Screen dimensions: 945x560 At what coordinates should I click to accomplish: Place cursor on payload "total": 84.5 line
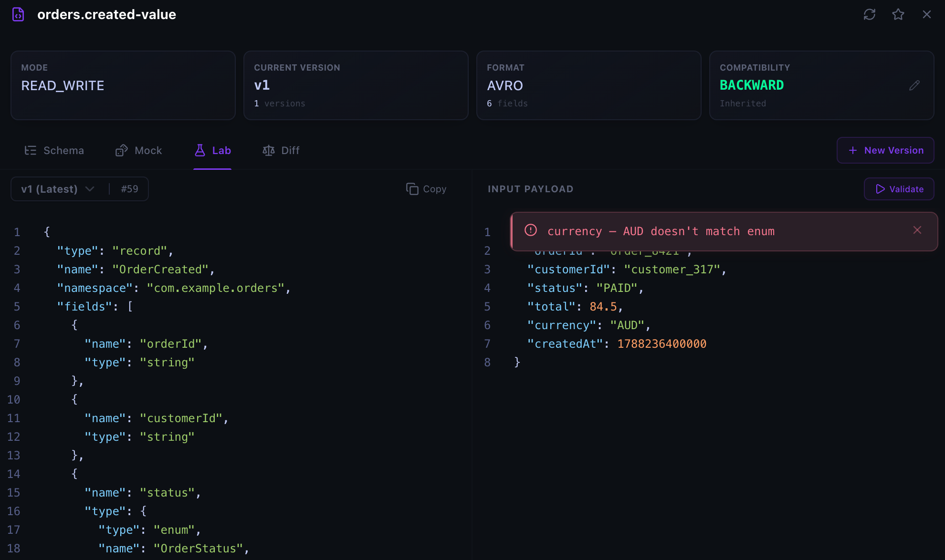click(575, 307)
